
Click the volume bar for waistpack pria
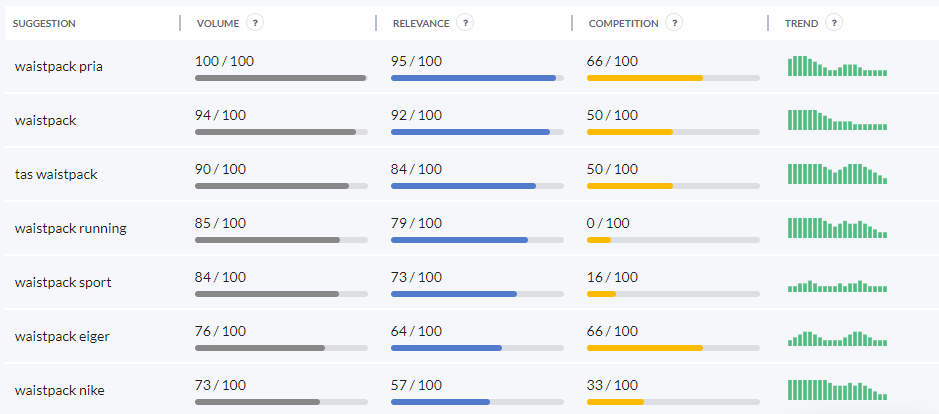point(281,77)
